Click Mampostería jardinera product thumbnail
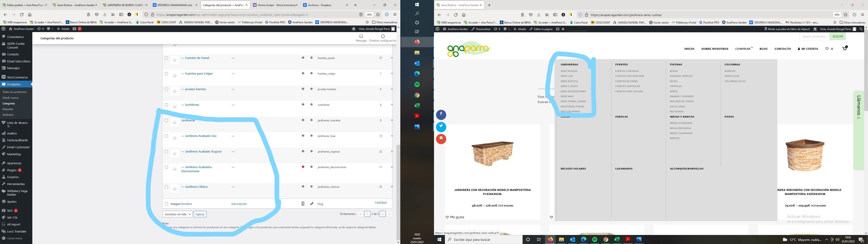868x244 pixels. click(492, 153)
